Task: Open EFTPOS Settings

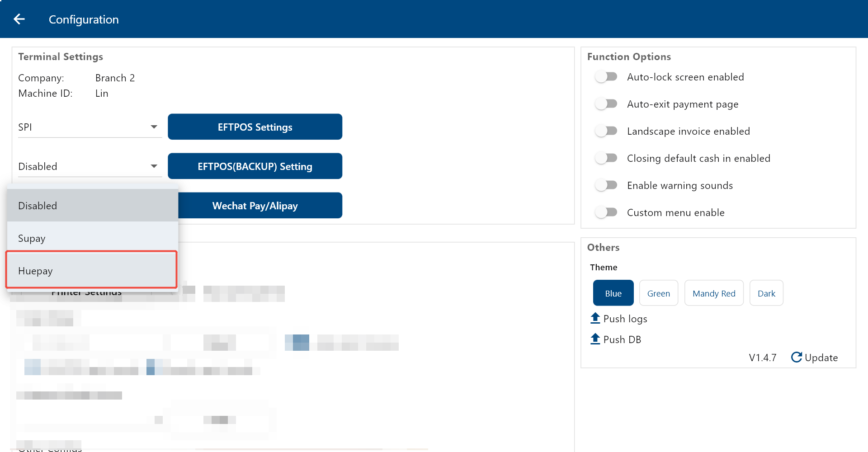Action: click(255, 127)
